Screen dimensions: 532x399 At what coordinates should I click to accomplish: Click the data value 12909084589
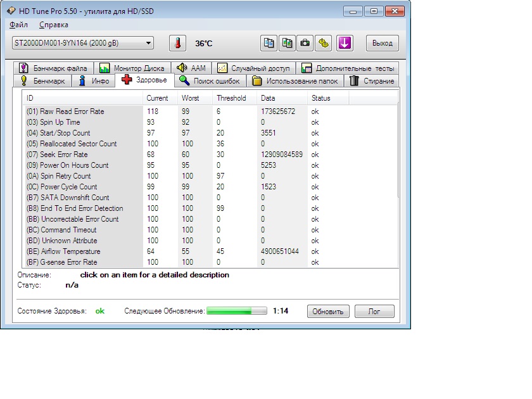point(282,155)
